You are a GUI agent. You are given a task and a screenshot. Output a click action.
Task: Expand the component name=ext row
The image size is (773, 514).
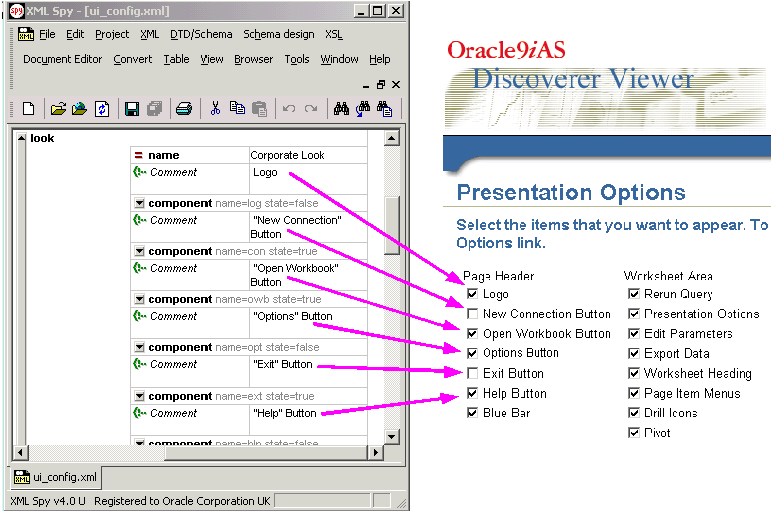coord(140,396)
